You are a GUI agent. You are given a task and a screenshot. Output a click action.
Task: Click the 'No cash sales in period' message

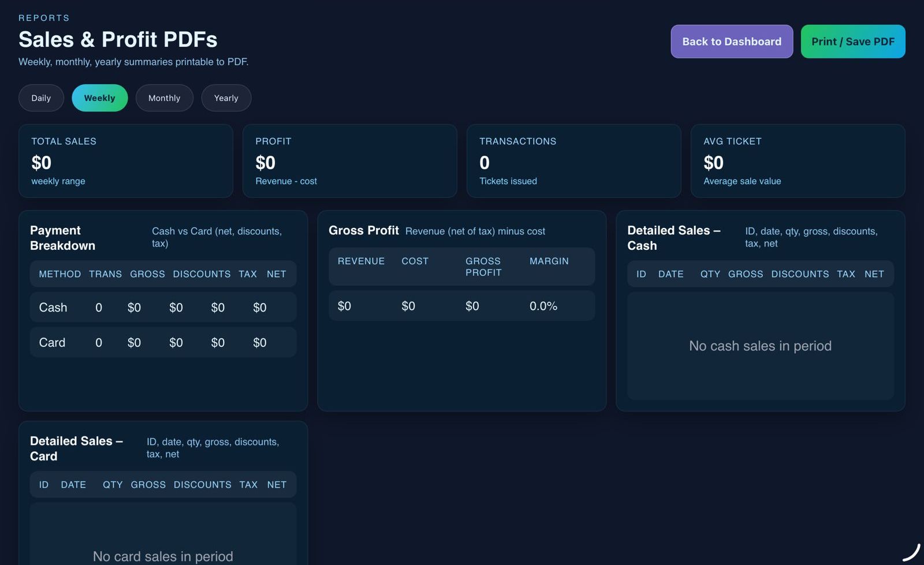click(x=761, y=346)
